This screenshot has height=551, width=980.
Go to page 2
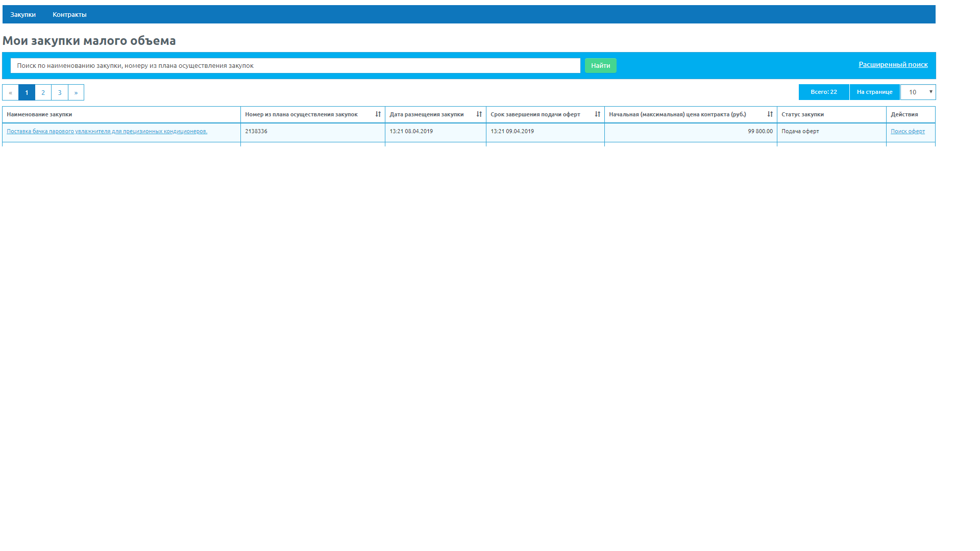43,92
